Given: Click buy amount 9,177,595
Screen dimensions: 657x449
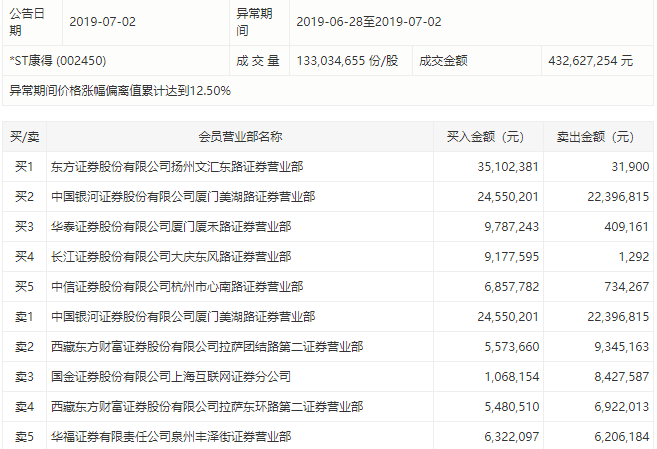Looking at the screenshot, I should tap(512, 257).
